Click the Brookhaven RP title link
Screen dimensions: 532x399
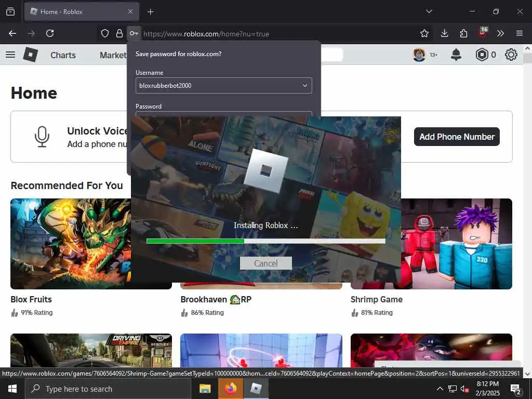[216, 299]
